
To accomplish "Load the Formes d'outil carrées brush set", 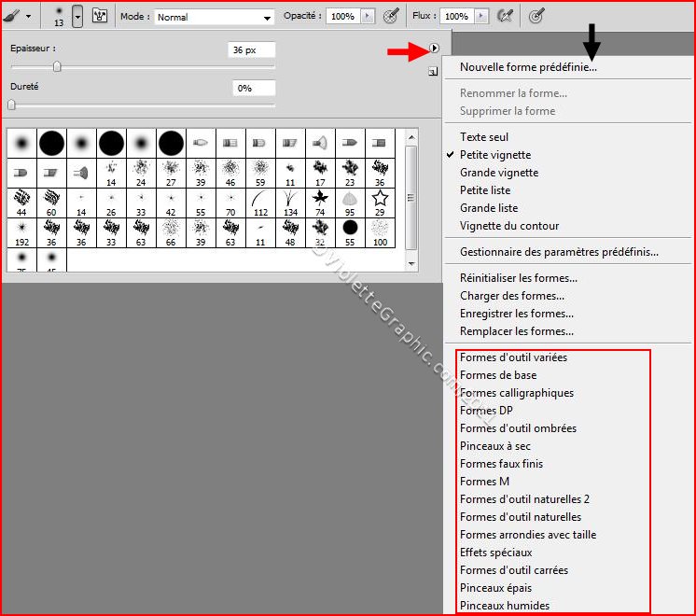I will 513,570.
